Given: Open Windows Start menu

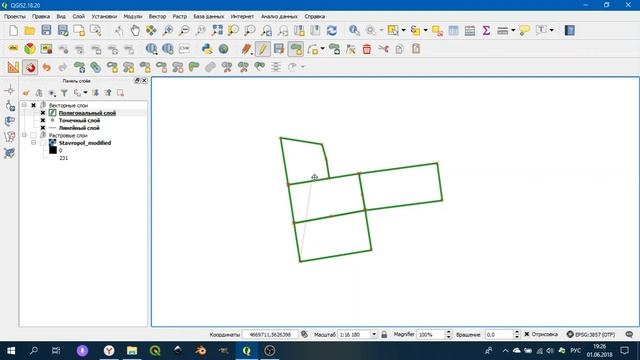Looking at the screenshot, I should pyautogui.click(x=11, y=351).
